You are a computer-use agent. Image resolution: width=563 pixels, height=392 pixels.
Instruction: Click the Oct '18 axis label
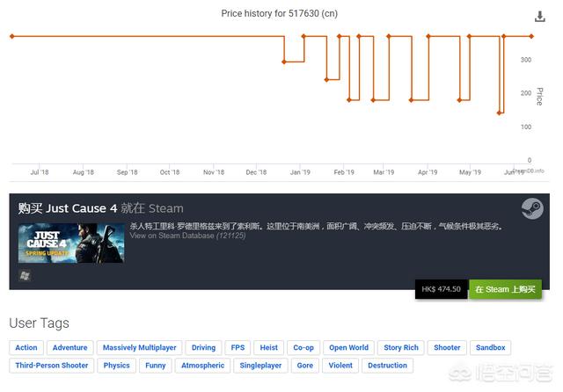click(x=170, y=172)
